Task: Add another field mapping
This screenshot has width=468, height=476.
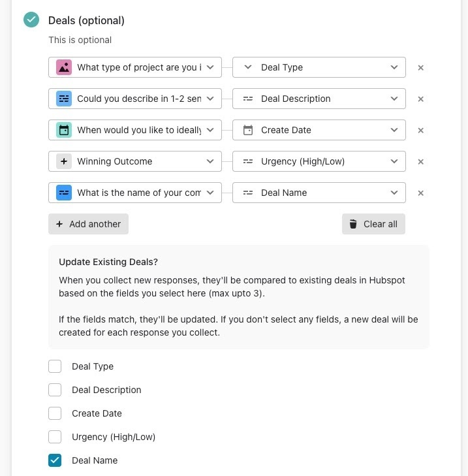Action: click(x=88, y=224)
